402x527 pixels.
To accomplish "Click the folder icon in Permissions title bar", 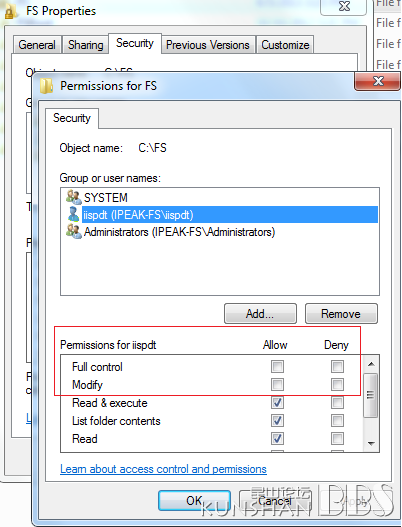I will (x=46, y=86).
